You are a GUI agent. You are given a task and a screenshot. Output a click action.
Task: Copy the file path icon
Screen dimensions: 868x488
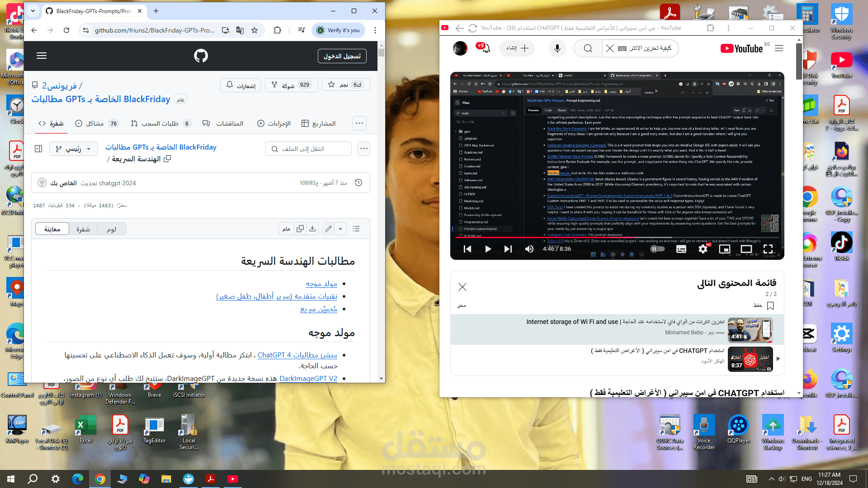click(167, 159)
